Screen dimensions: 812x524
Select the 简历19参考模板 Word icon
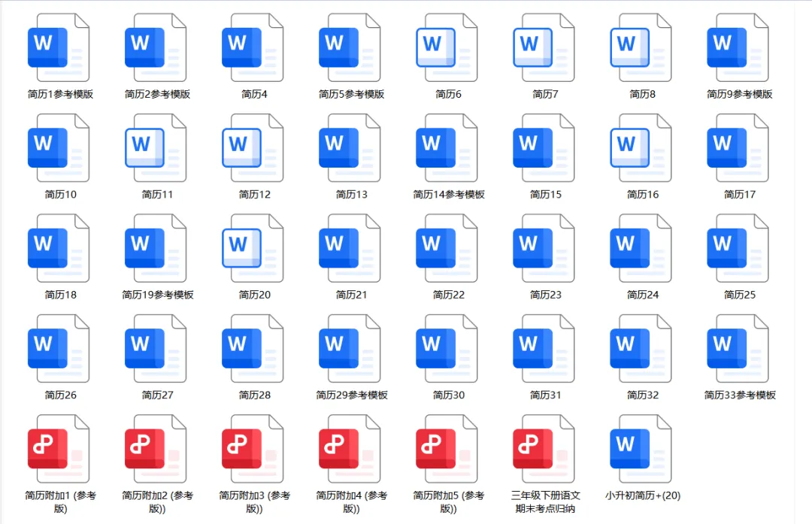click(x=156, y=249)
